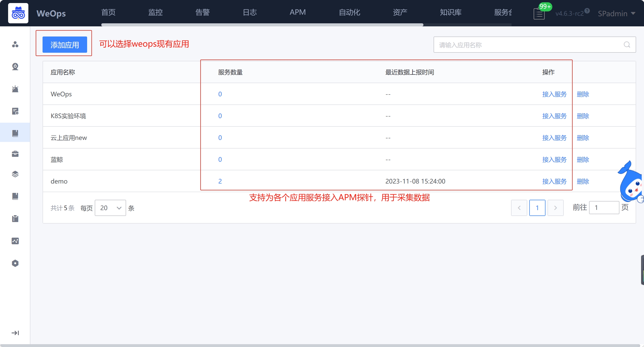
Task: Open the APM nav tab
Action: (x=298, y=12)
